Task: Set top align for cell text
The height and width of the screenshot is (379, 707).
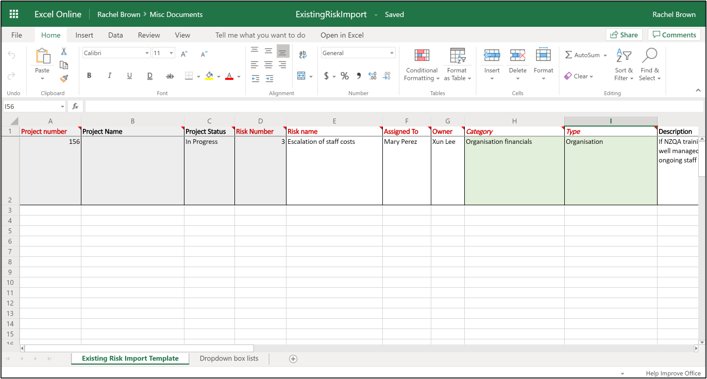Action: click(x=255, y=50)
